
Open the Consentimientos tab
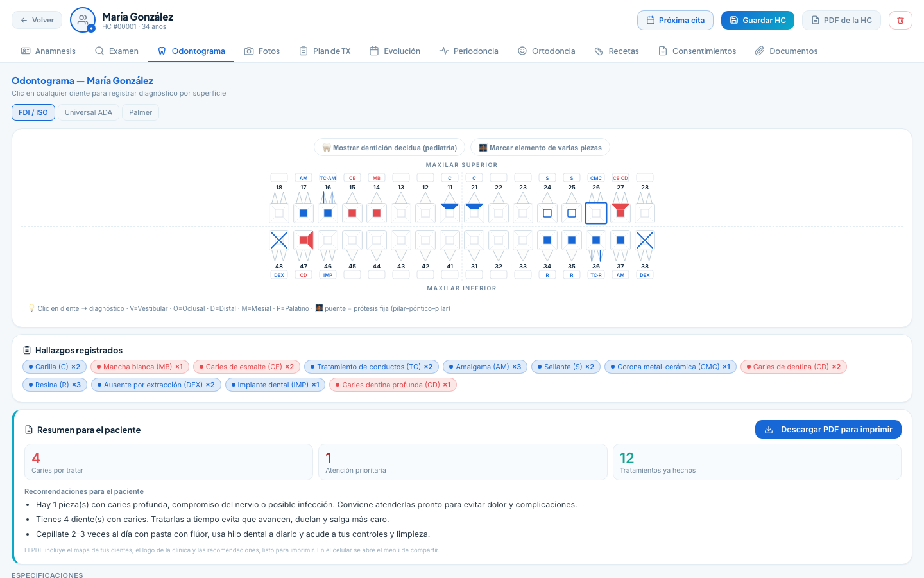tap(697, 51)
